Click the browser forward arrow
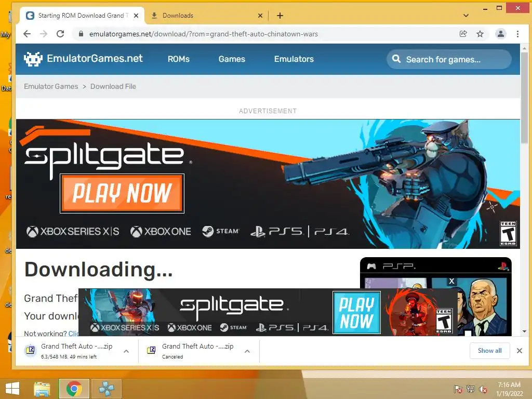Viewport: 532px width, 399px height. click(44, 34)
